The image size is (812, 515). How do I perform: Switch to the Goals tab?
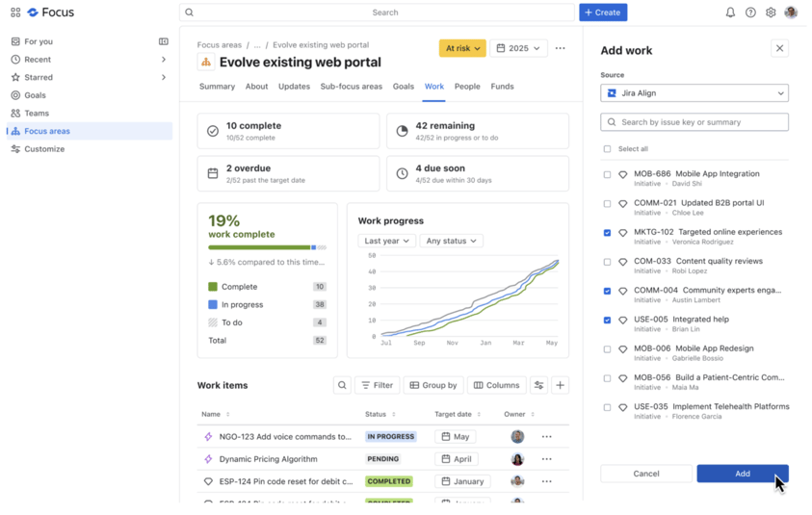point(403,87)
